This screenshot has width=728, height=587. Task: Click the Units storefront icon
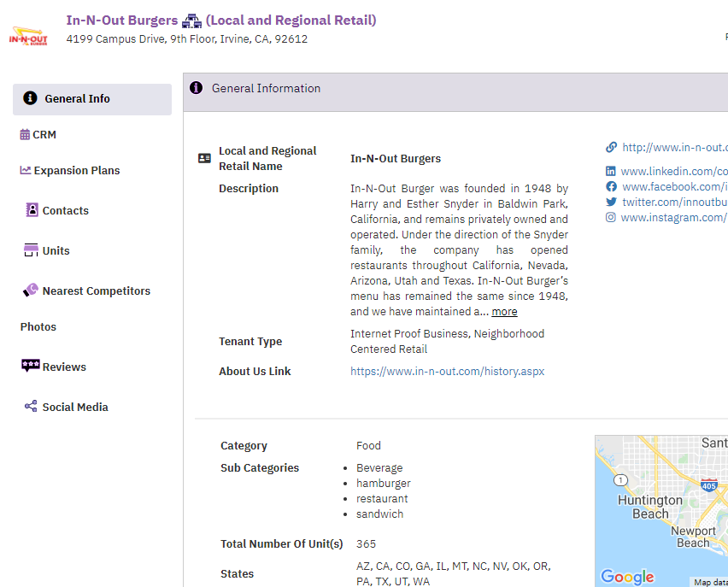pos(31,249)
